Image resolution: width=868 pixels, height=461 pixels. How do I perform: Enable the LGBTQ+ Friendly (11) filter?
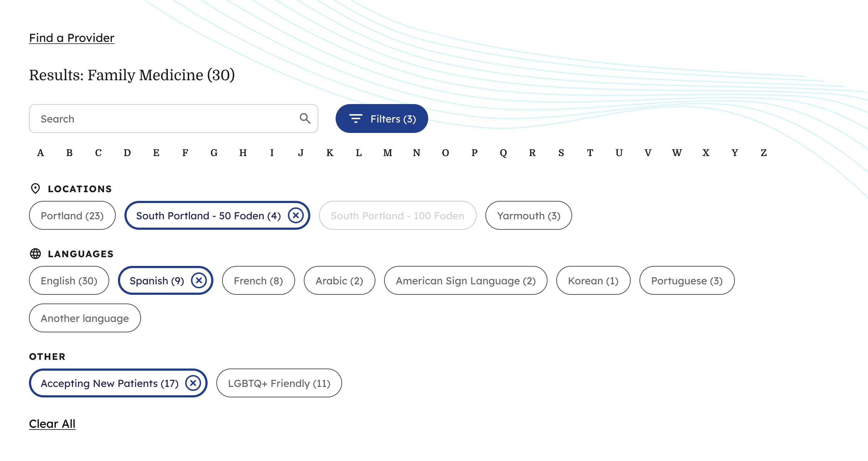click(x=279, y=383)
